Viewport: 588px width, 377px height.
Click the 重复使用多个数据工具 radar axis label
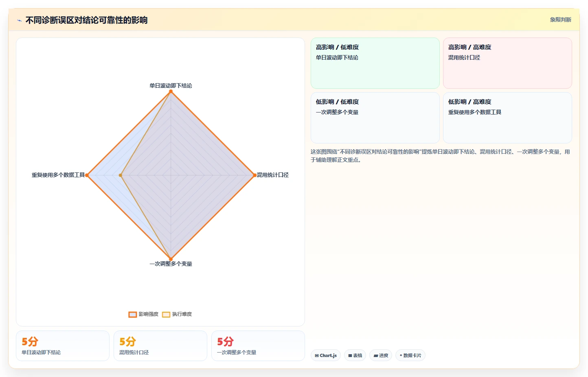click(x=58, y=175)
